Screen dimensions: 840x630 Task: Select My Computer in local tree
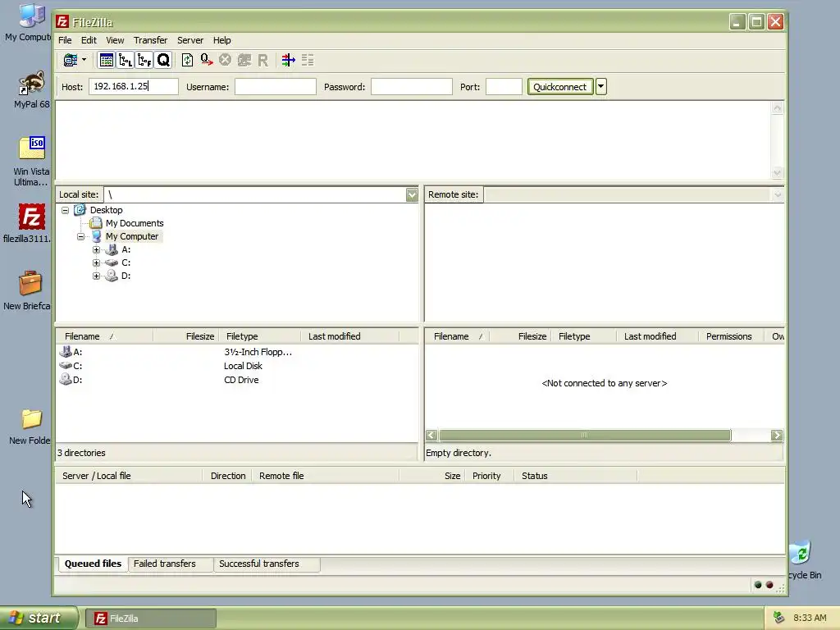pos(132,236)
